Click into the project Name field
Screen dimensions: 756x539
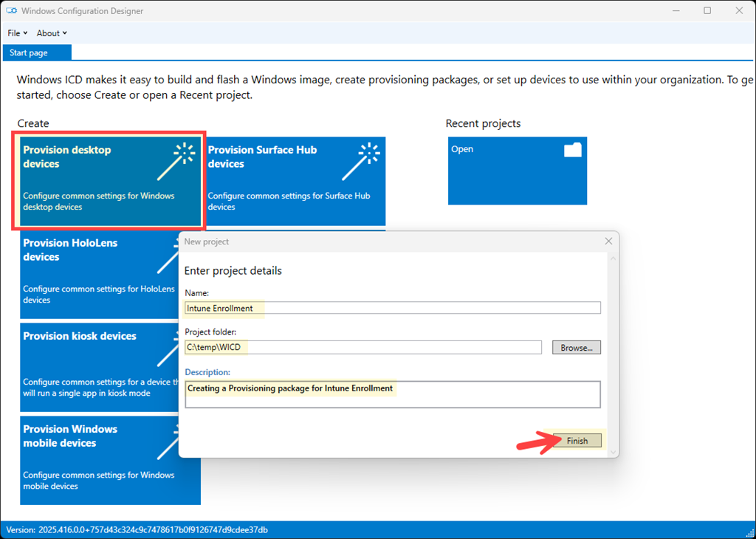tap(393, 308)
